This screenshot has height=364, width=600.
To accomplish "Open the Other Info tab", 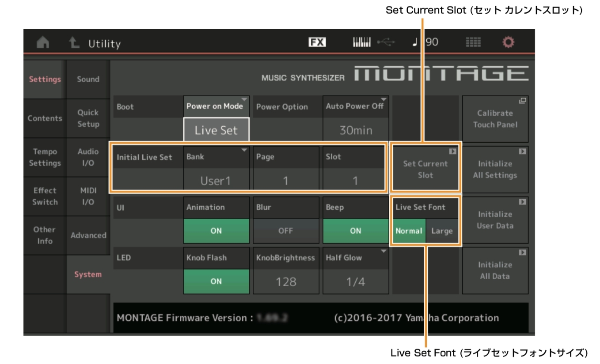I will pos(45,235).
